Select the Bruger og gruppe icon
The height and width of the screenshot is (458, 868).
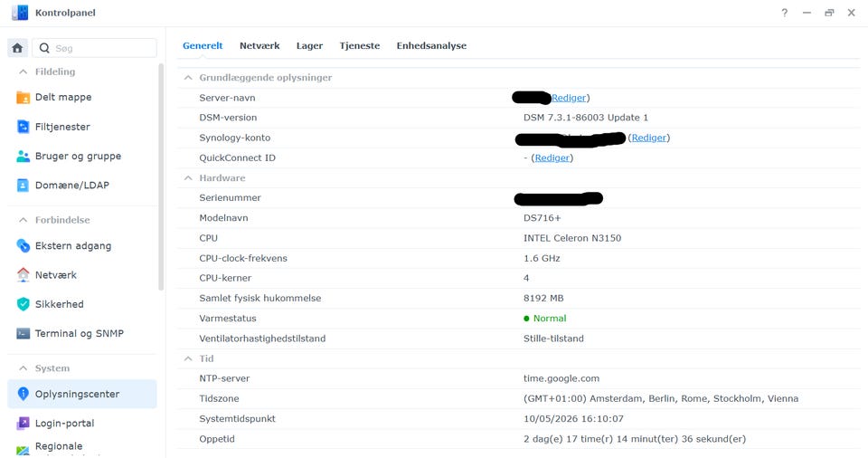tap(23, 157)
